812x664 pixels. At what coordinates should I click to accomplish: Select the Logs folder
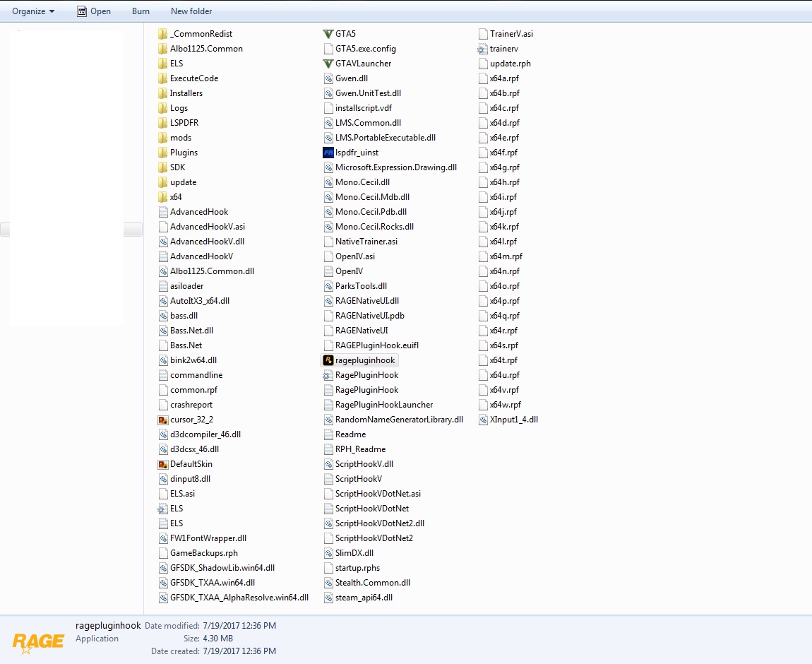tap(173, 108)
